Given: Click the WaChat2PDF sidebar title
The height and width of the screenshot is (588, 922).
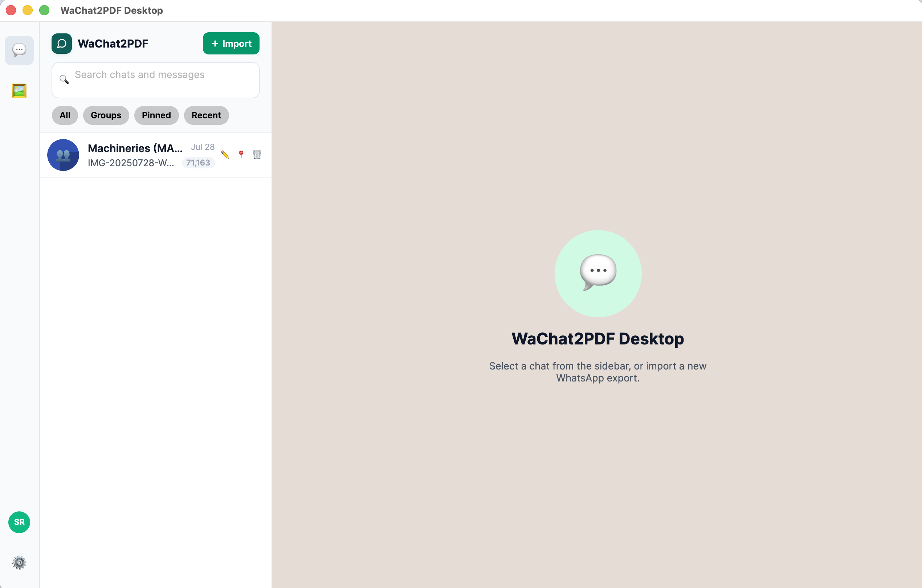Looking at the screenshot, I should pos(113,44).
